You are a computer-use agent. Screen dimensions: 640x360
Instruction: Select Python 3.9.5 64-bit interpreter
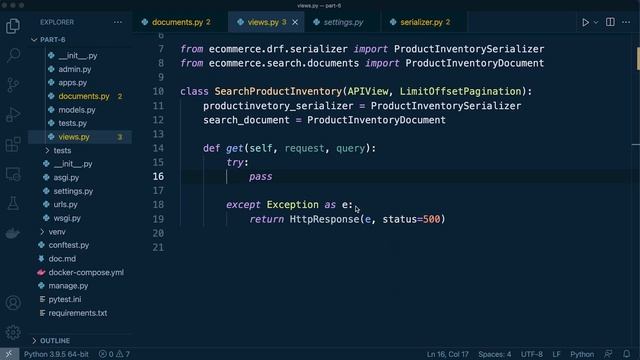click(56, 354)
